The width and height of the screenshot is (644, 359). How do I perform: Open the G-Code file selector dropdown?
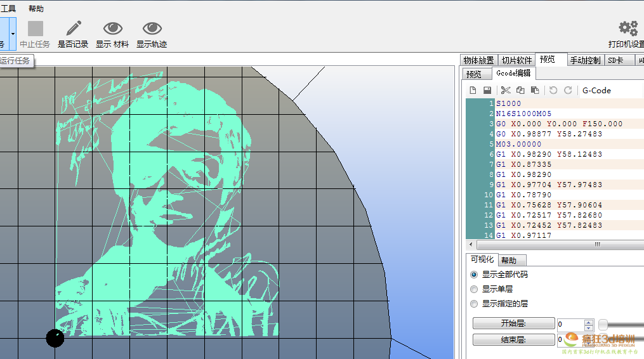click(x=609, y=91)
